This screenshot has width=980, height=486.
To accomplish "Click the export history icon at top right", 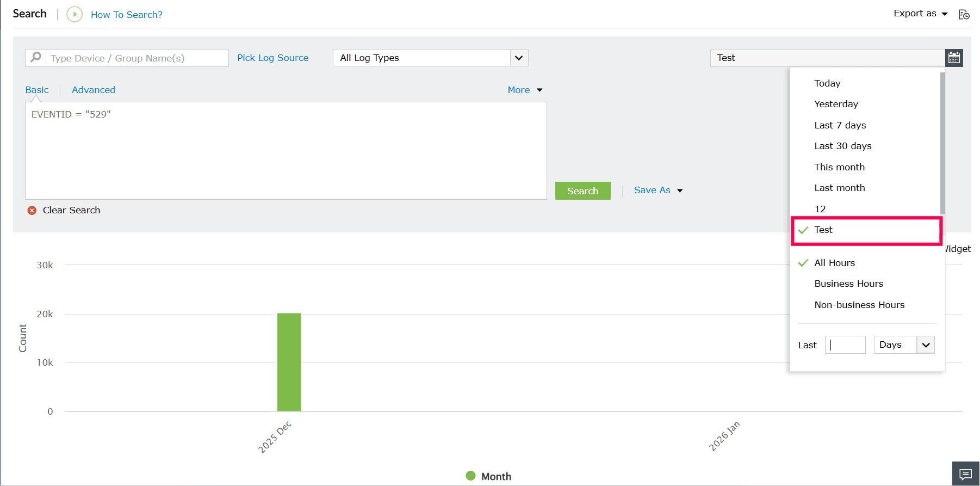I will [964, 15].
